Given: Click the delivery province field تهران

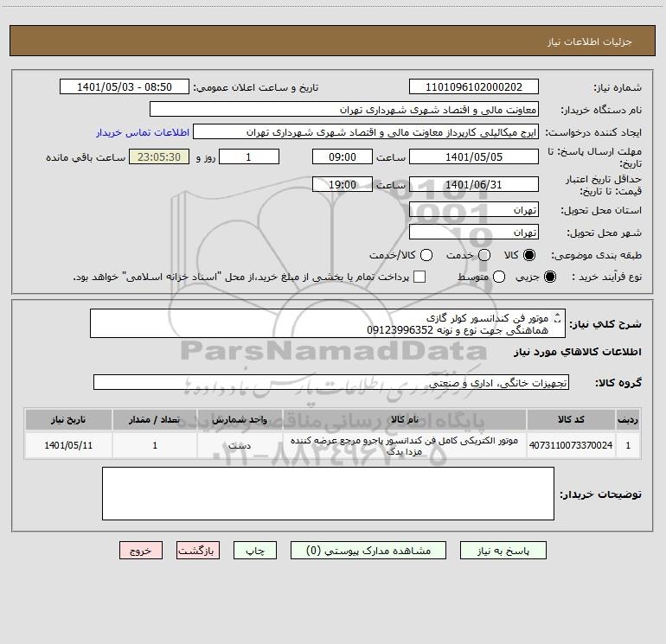Looking at the screenshot, I should click(x=474, y=210).
